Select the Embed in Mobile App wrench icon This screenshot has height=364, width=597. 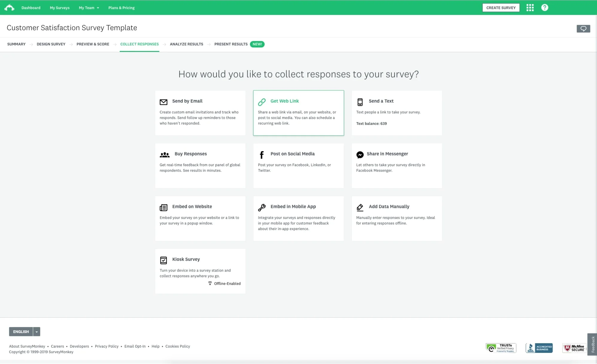262,207
